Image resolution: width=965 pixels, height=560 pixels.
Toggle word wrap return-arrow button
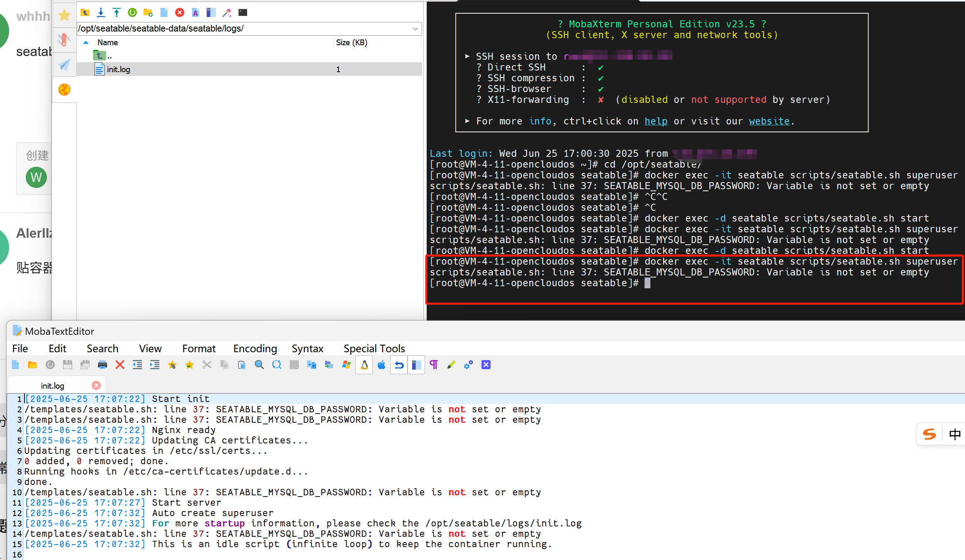399,365
